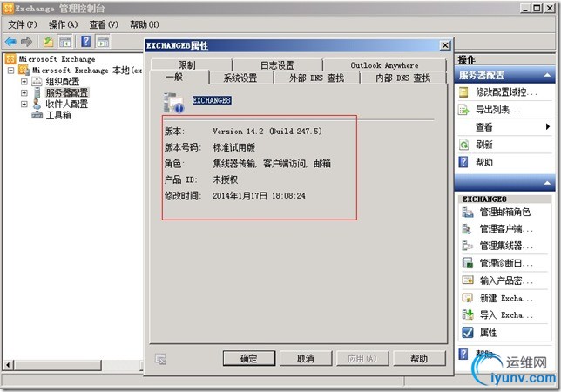Collapse the EXCHANGE8 actions section arrow

547,183
